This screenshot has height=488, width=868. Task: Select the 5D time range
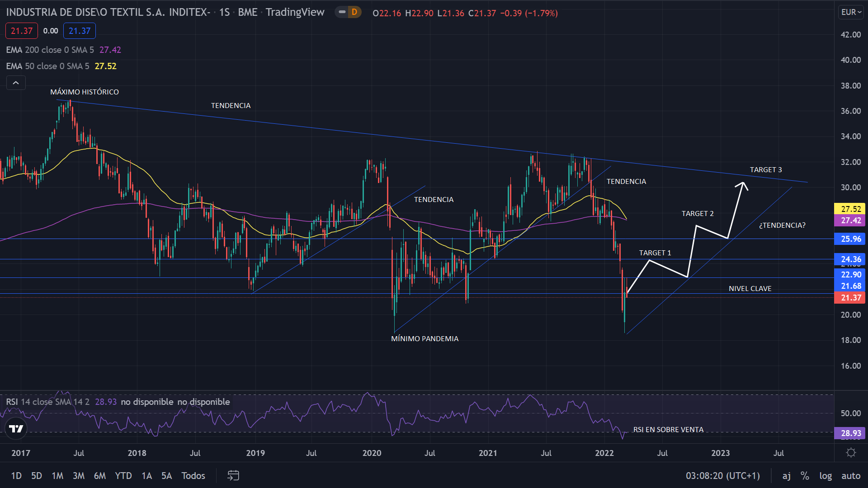[37, 476]
